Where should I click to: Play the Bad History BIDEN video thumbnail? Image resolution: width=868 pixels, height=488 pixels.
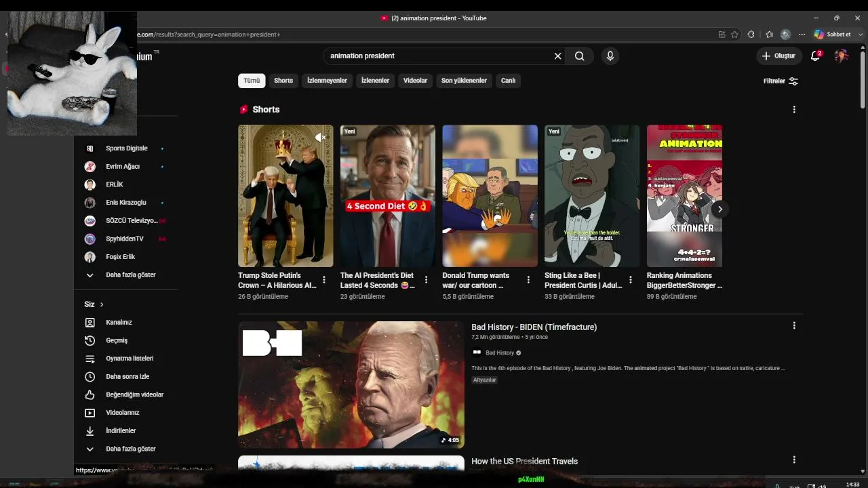click(351, 384)
